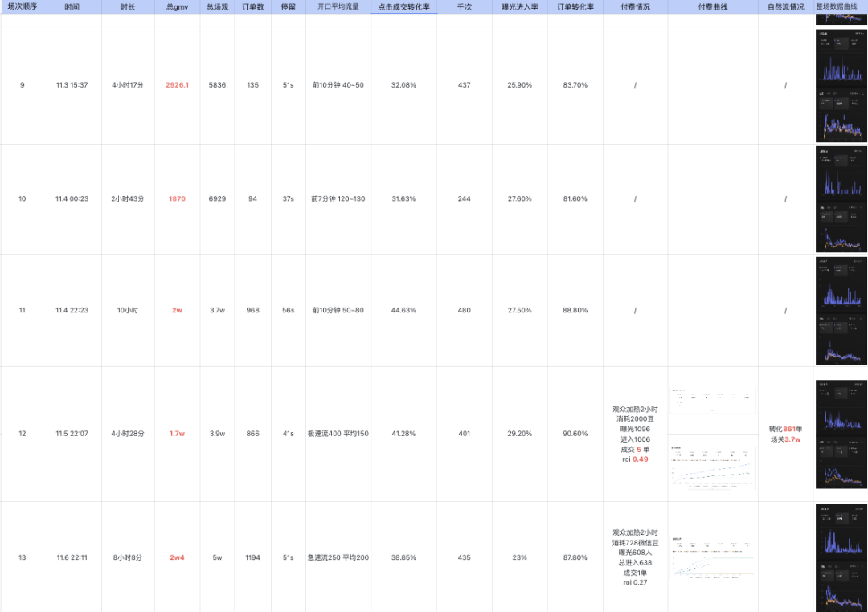
Task: Click the order conversion cell 90.60%
Action: (575, 434)
